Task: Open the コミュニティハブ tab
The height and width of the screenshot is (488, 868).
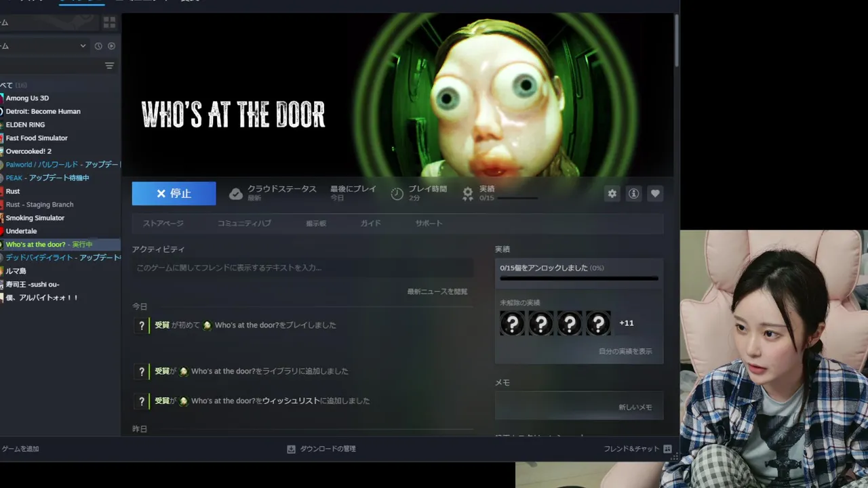Action: [244, 223]
